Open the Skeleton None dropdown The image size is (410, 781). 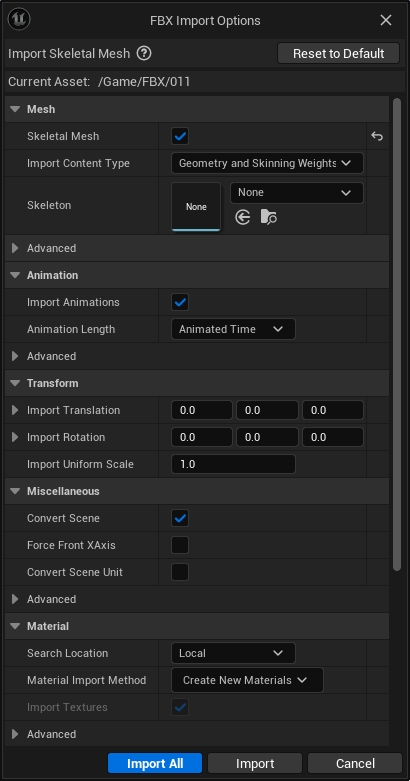(x=296, y=193)
